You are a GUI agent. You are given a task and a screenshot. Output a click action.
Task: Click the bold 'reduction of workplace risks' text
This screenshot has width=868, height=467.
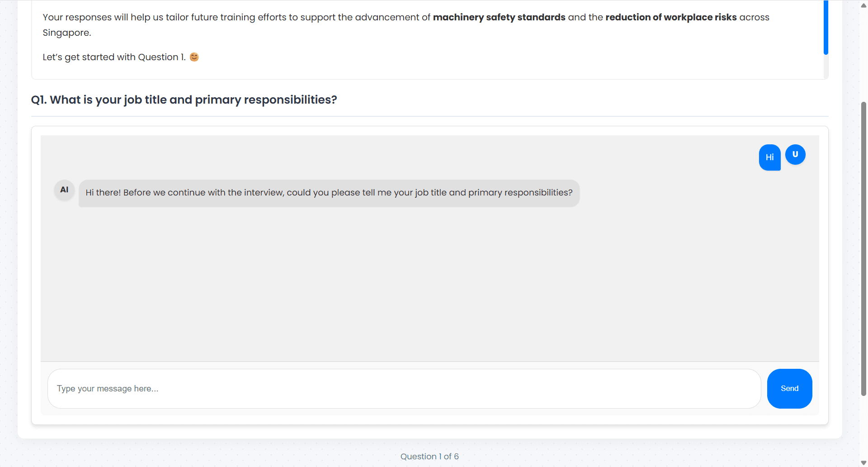click(x=671, y=17)
